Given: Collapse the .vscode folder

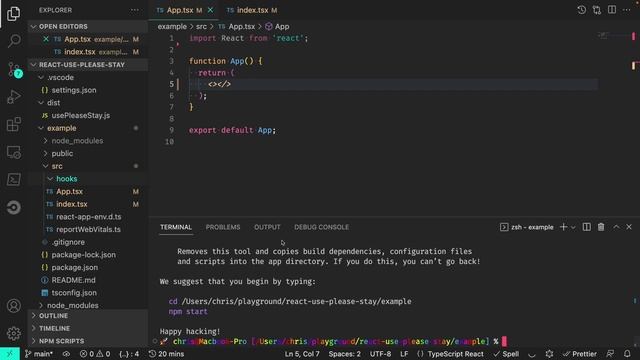Looking at the screenshot, I should [x=88, y=77].
